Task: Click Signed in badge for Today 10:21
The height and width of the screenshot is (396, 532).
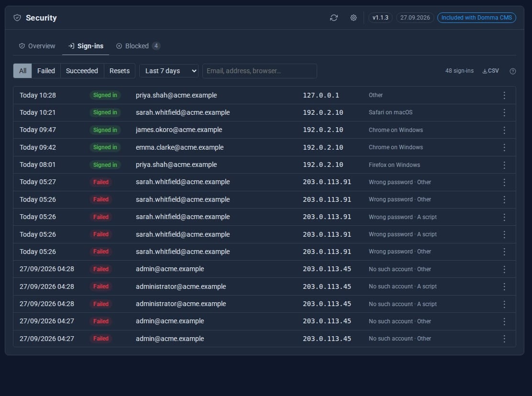Action: [105, 112]
